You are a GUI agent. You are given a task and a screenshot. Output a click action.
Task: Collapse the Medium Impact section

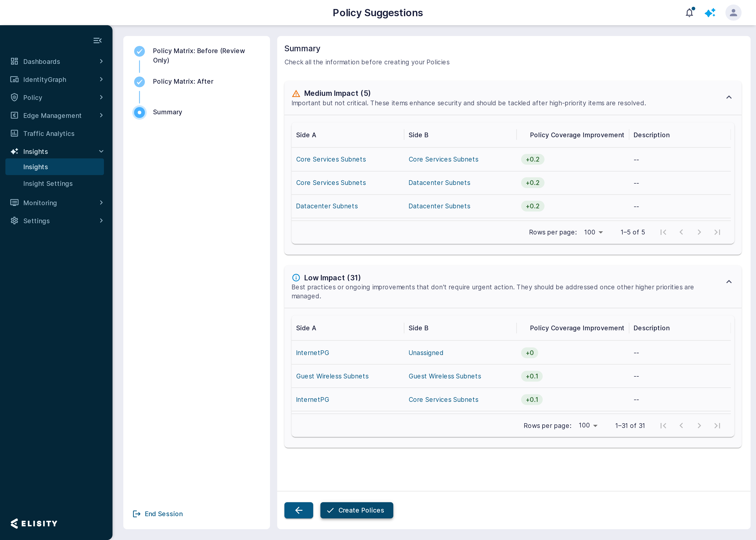[x=729, y=97]
